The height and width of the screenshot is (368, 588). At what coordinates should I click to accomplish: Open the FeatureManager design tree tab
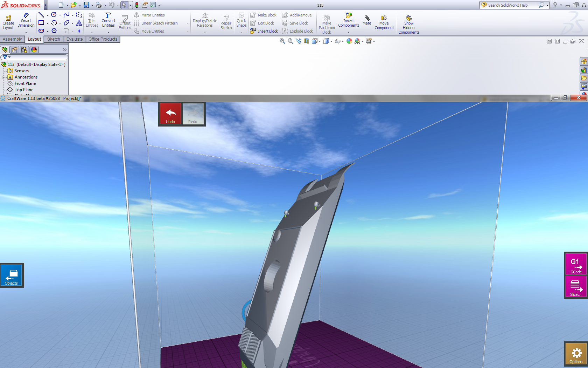(5, 50)
